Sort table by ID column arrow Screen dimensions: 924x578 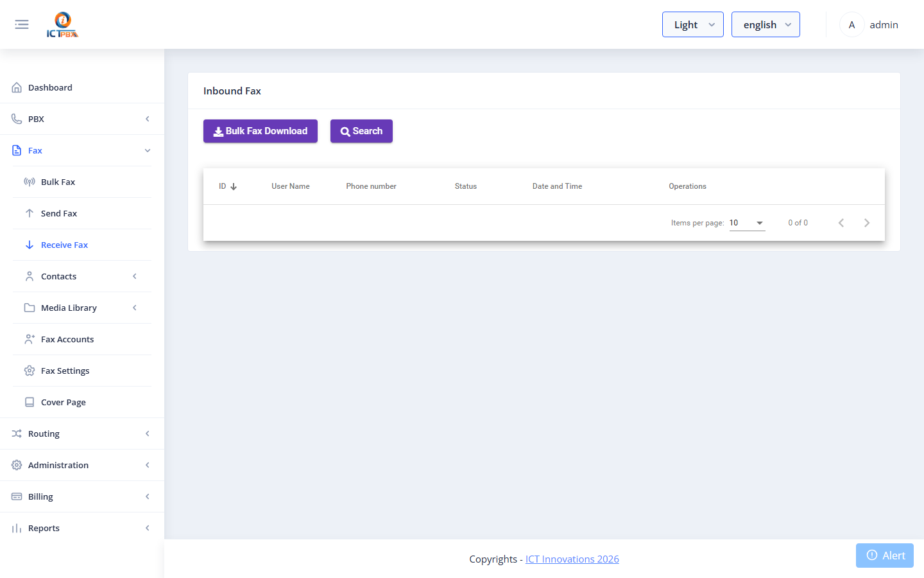234,186
